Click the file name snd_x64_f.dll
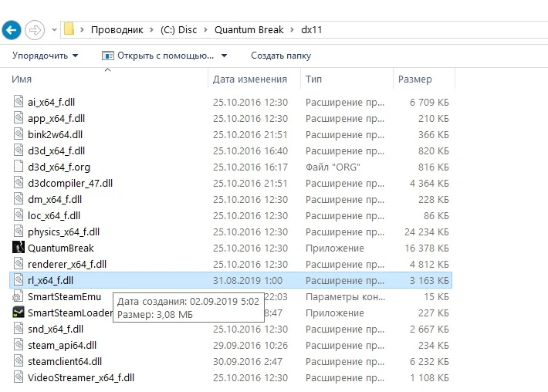The height and width of the screenshot is (392, 548). click(x=56, y=329)
